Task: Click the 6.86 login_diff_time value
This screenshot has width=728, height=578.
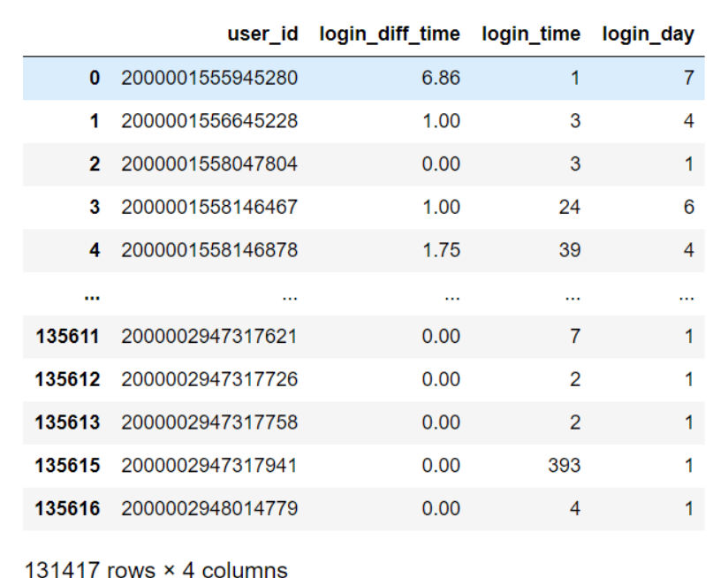Action: (x=441, y=78)
